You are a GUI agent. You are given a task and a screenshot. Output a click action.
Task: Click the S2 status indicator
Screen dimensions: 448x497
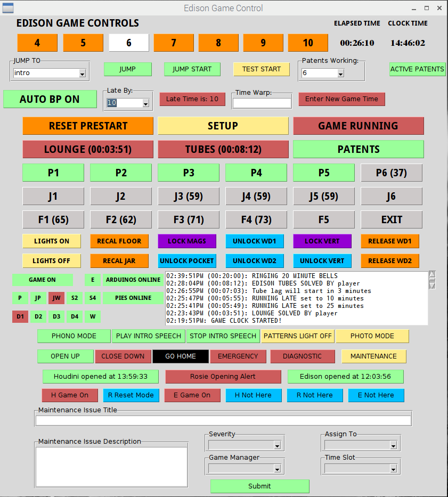click(75, 298)
